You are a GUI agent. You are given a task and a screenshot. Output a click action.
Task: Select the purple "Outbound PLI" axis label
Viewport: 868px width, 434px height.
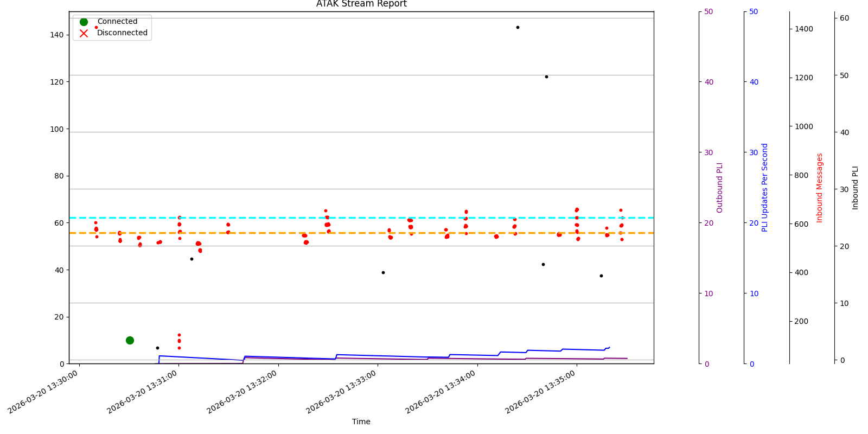(720, 187)
